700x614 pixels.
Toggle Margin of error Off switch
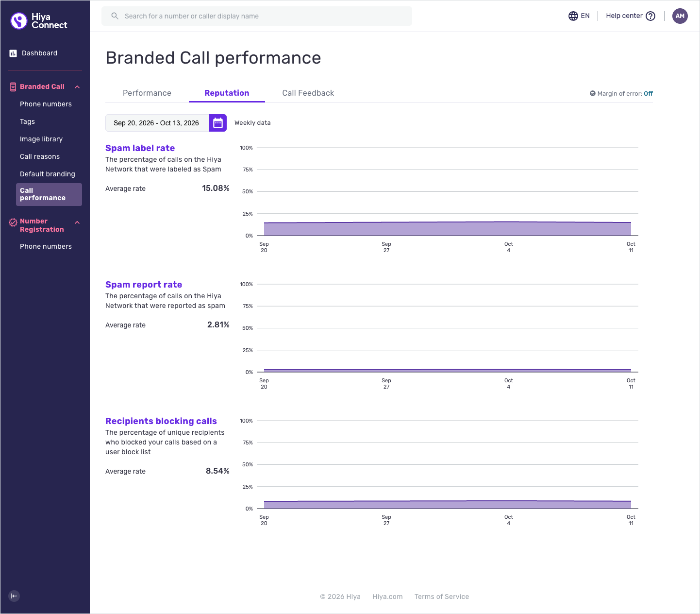tap(648, 94)
